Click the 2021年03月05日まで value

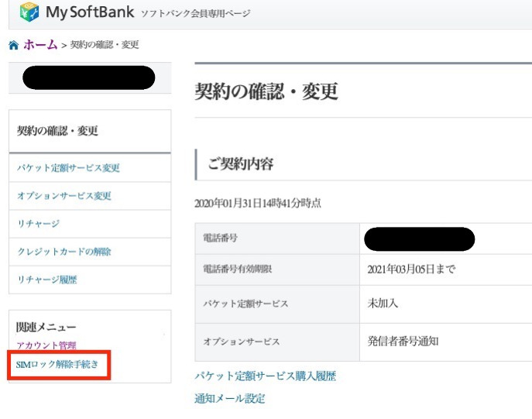(x=411, y=270)
